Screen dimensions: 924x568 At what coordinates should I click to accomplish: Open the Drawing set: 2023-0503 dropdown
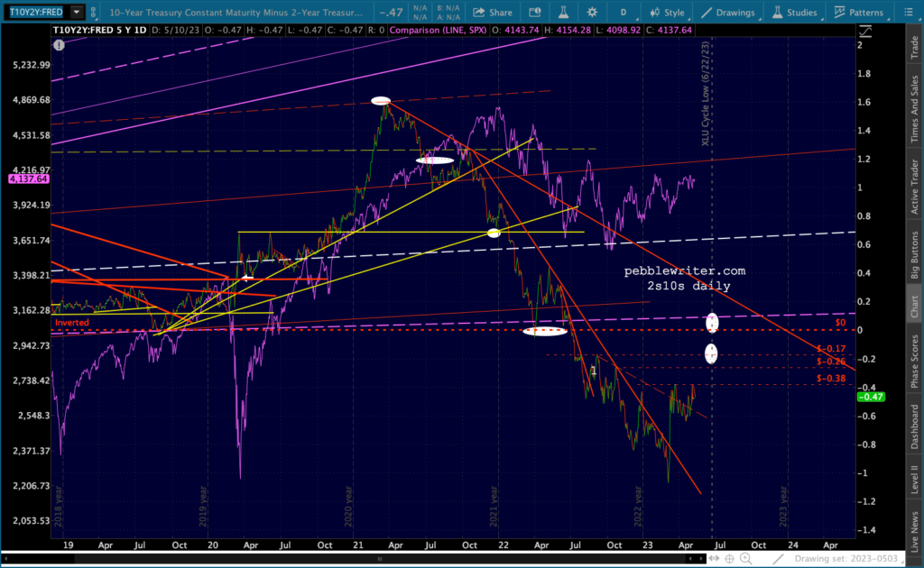(848, 558)
